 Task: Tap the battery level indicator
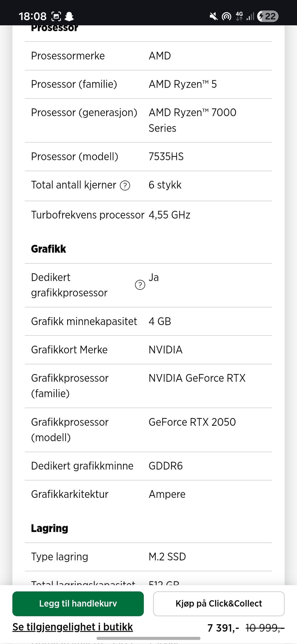[x=268, y=16]
